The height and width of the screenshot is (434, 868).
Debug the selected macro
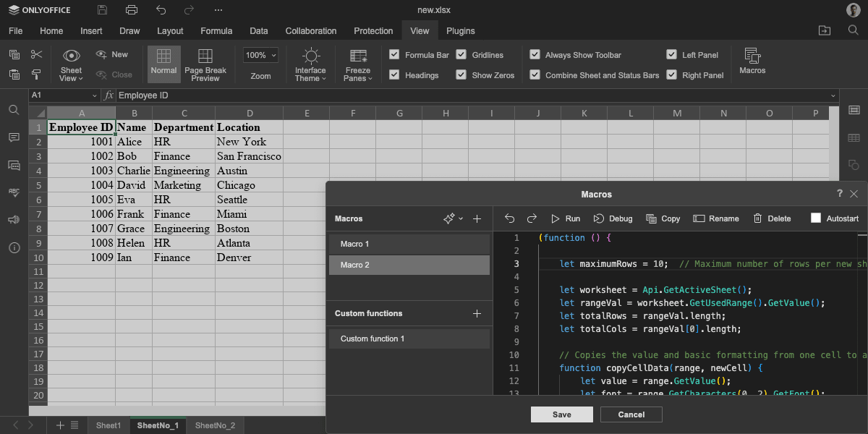[613, 218]
